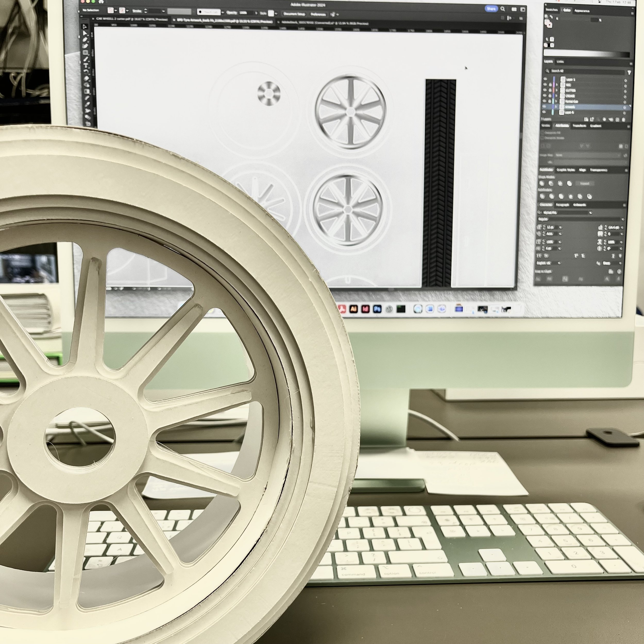Click the grayscale color spectrum bar
The image size is (644, 644).
tap(587, 53)
